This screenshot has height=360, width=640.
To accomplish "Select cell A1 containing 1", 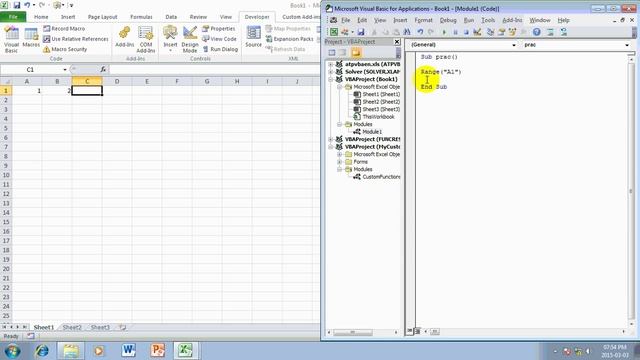I will pyautogui.click(x=27, y=91).
